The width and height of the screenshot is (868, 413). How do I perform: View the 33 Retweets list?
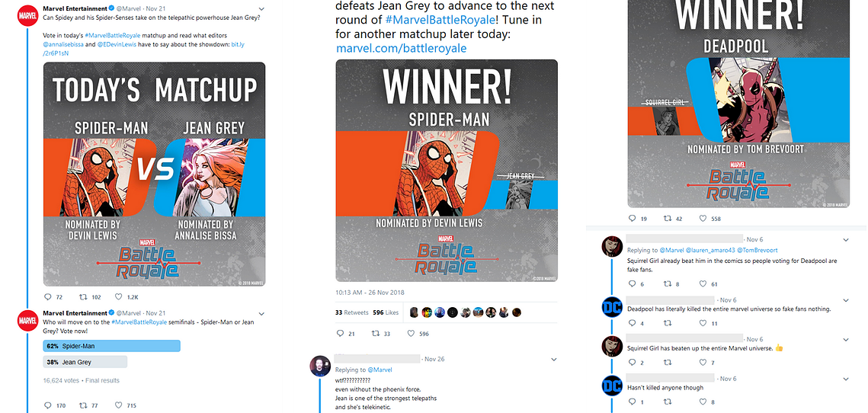point(351,312)
